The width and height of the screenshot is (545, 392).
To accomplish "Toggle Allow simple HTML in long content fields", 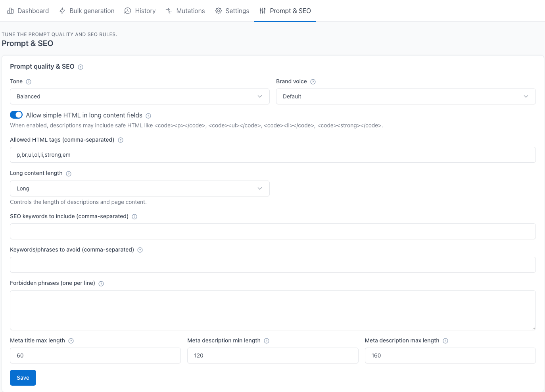I will click(x=16, y=115).
